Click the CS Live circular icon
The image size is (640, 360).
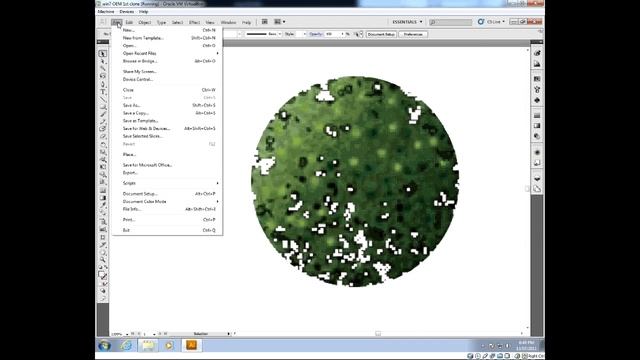coord(481,22)
